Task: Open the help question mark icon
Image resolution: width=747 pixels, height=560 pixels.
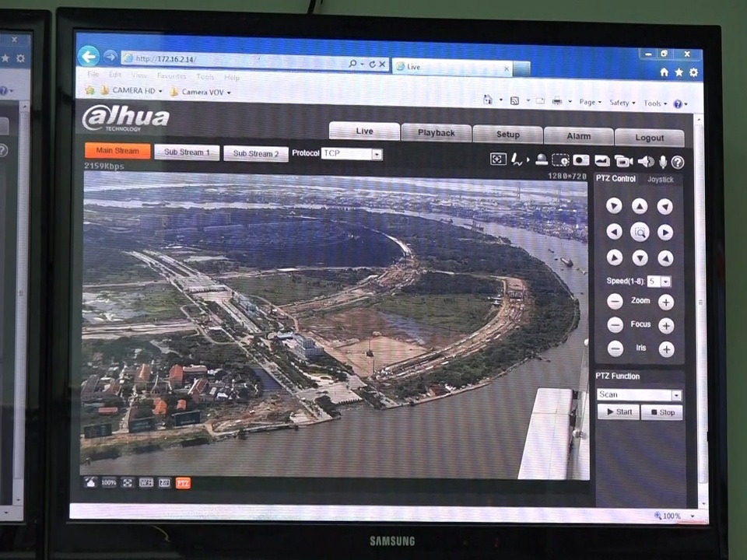Action: 678,162
